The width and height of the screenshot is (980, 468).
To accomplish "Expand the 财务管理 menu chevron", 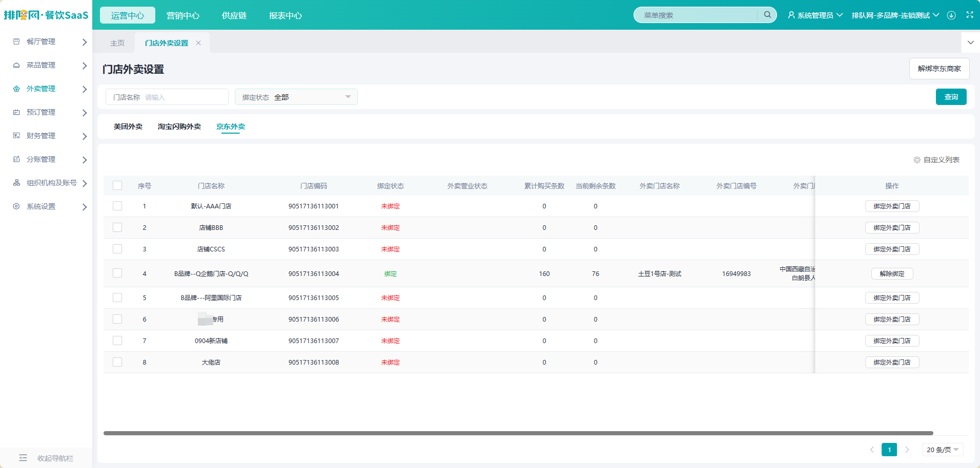I will (85, 136).
